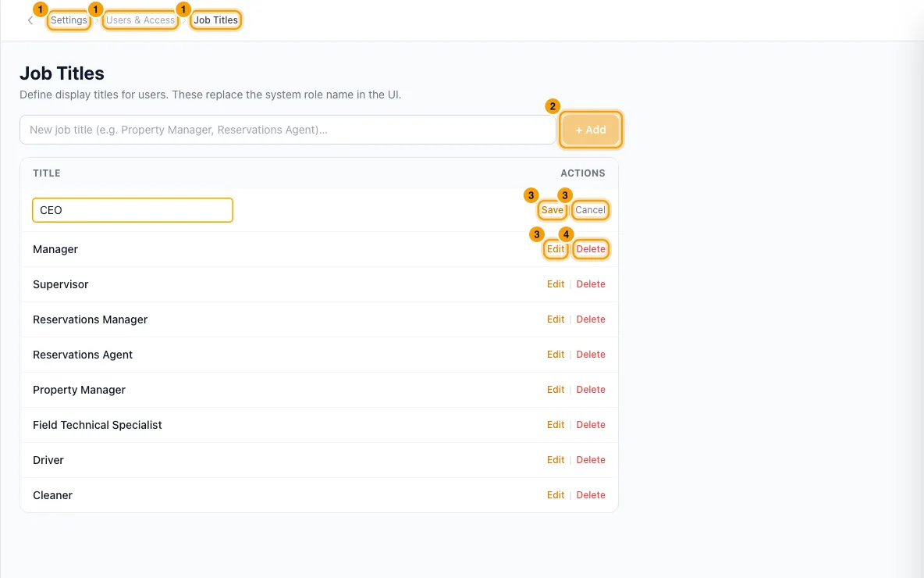Delete the Driver job title
Viewport: 924px width, 578px height.
(591, 460)
